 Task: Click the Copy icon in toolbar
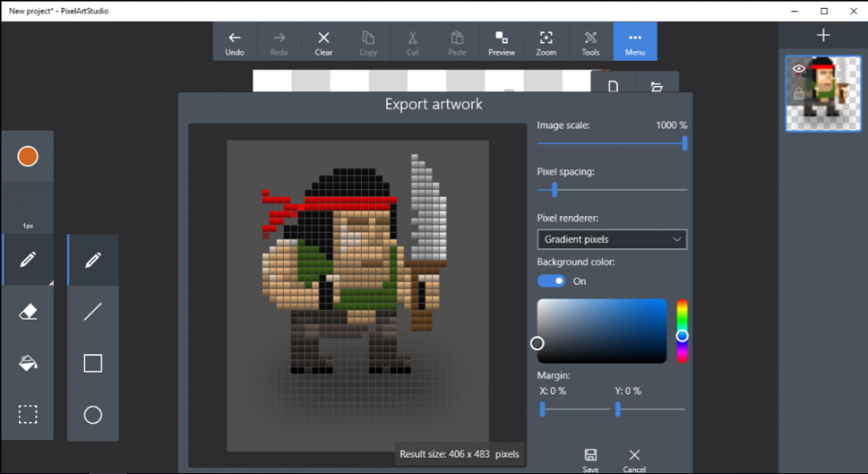click(368, 42)
